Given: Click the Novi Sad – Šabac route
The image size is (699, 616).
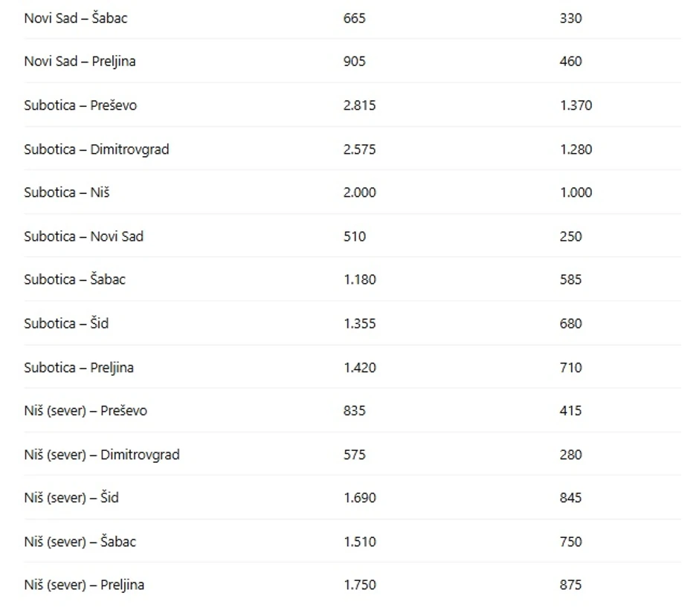Looking at the screenshot, I should pos(75,18).
